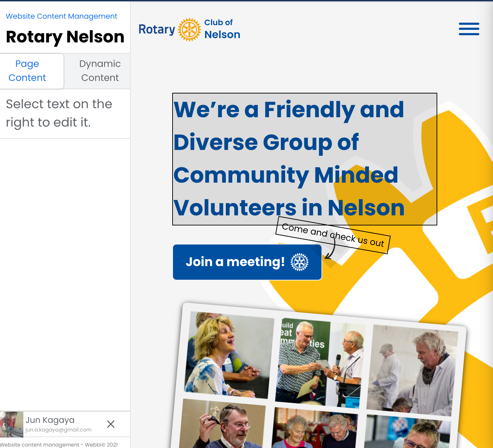Click the photo of the laughing blonde woman

click(x=229, y=355)
